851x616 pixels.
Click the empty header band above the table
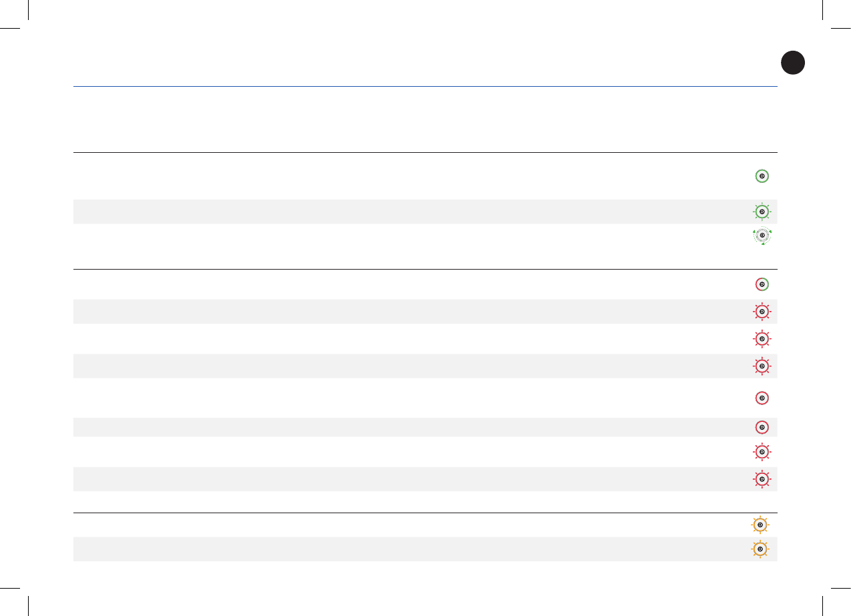coord(400,119)
